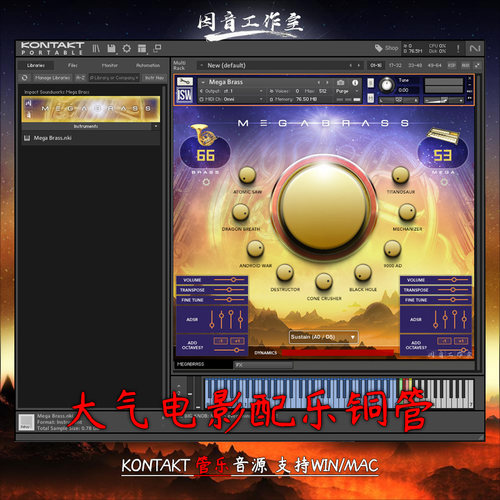Click the Android War knob
The image size is (500, 500).
pyautogui.click(x=255, y=249)
